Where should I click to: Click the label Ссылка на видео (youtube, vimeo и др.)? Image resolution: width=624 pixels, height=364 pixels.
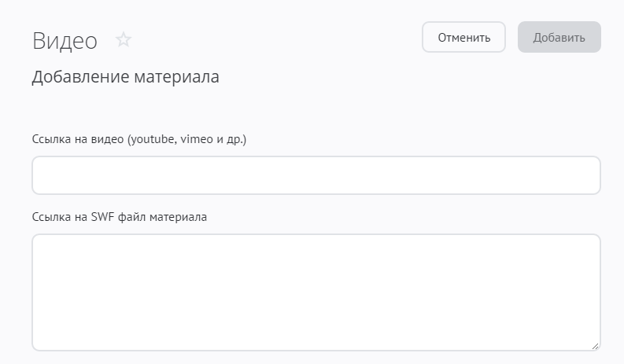tap(139, 140)
